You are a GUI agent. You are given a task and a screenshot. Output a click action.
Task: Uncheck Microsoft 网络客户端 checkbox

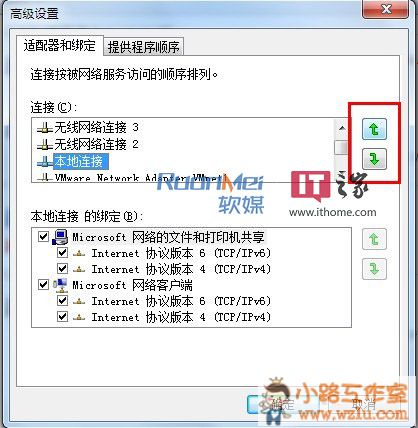tap(43, 285)
